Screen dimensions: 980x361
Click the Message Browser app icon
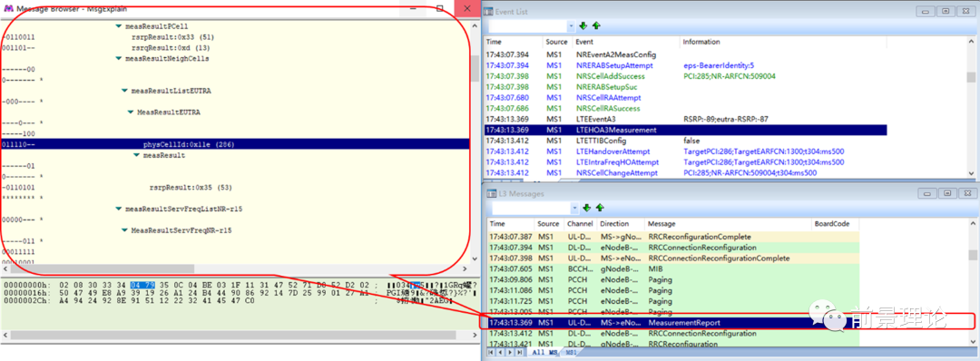(8, 9)
